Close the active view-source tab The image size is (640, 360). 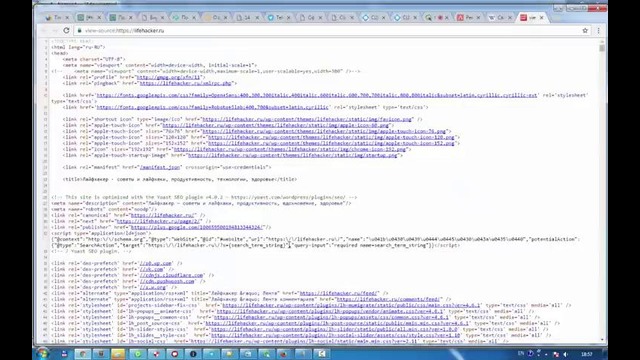[x=542, y=18]
